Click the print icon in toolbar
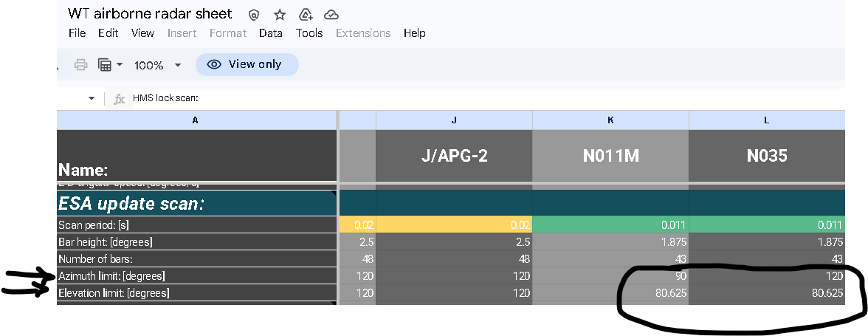 point(81,65)
